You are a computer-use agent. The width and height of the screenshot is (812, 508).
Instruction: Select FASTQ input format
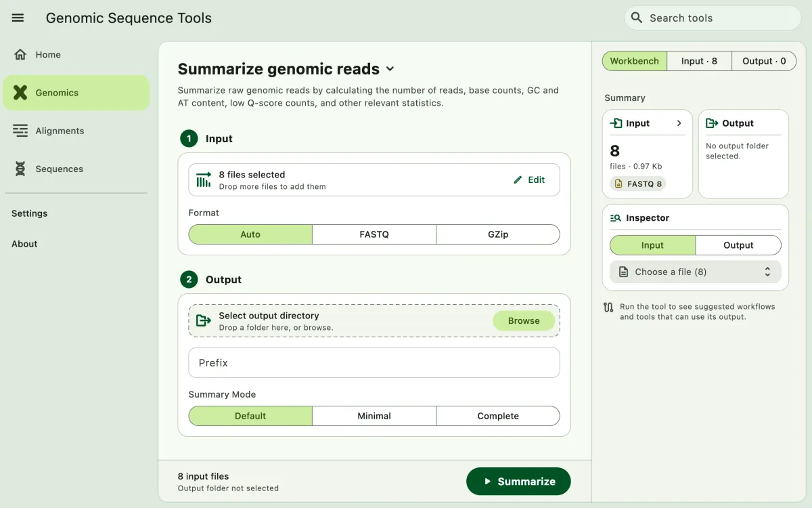pyautogui.click(x=374, y=234)
